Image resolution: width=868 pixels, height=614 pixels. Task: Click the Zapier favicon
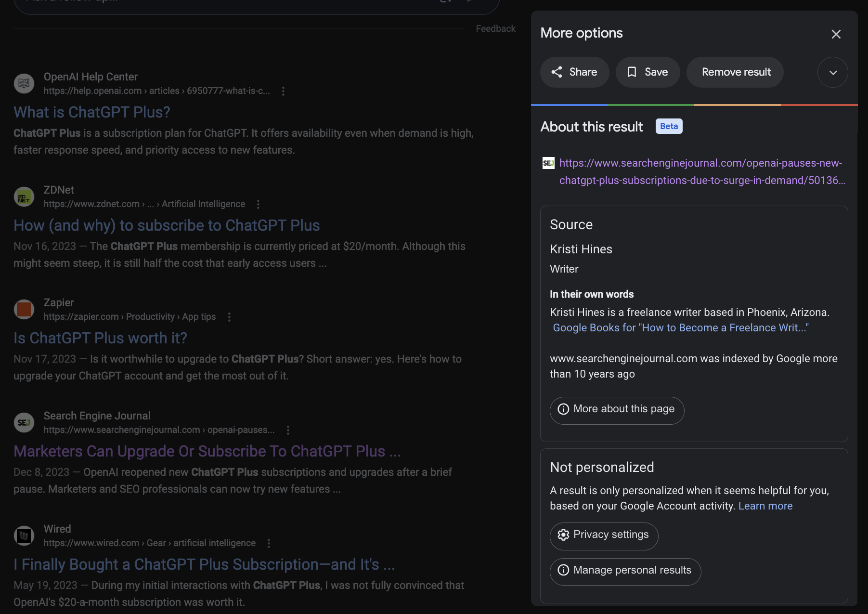(x=24, y=309)
